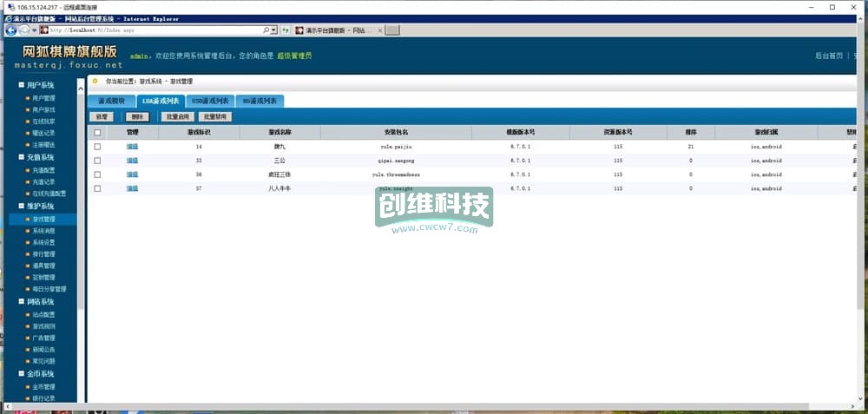Click the IE forward arrow button
Viewport: 868px width, 414px height.
pos(23,30)
